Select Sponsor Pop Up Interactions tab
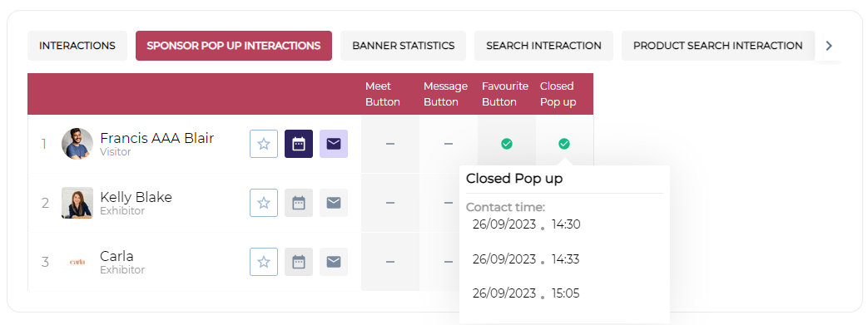 (234, 46)
